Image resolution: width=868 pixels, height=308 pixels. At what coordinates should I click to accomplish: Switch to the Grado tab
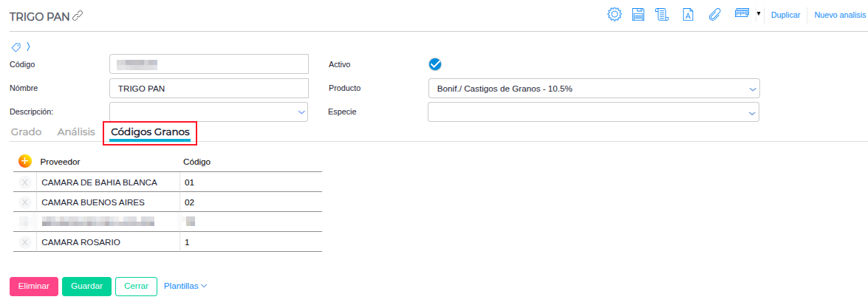[x=26, y=132]
